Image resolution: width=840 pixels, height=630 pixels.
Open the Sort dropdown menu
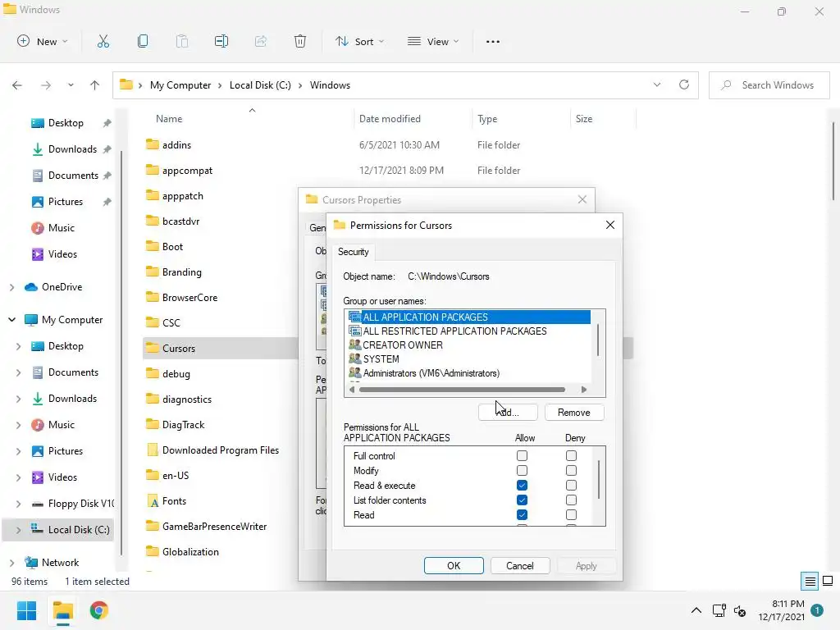click(x=359, y=41)
